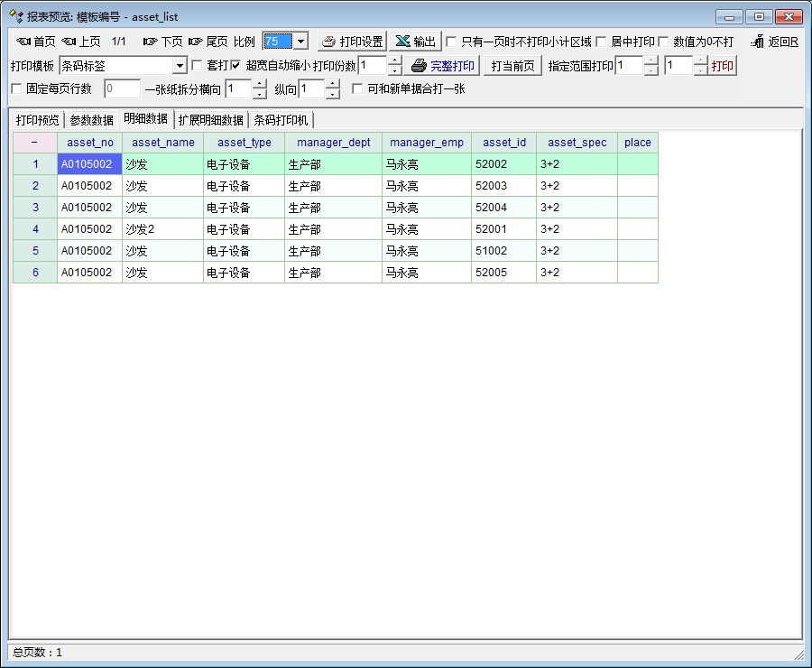Switch to the 打印预览 tab
This screenshot has height=668, width=812.
click(x=38, y=120)
